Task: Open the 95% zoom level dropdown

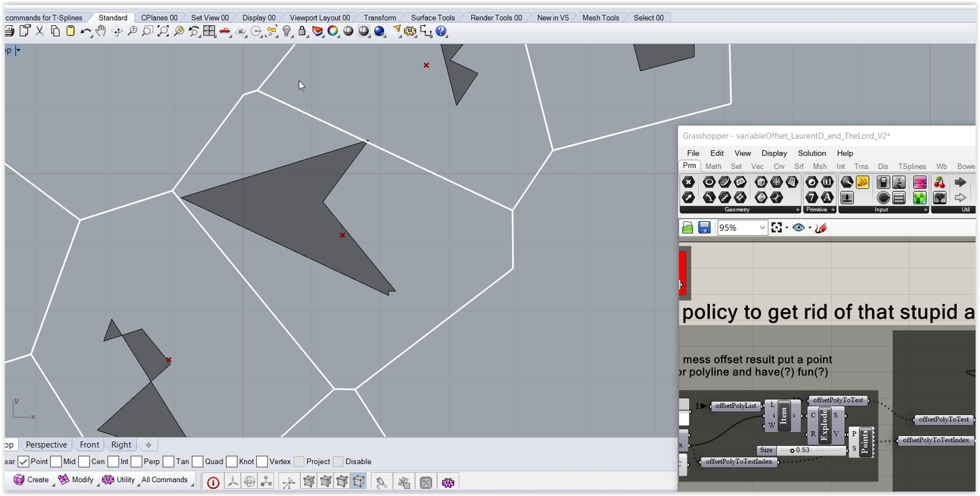Action: coord(762,228)
